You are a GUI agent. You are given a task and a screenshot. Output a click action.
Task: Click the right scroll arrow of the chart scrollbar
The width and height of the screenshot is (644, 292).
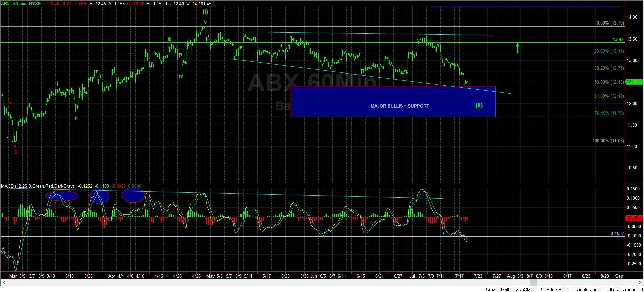[x=640, y=283]
